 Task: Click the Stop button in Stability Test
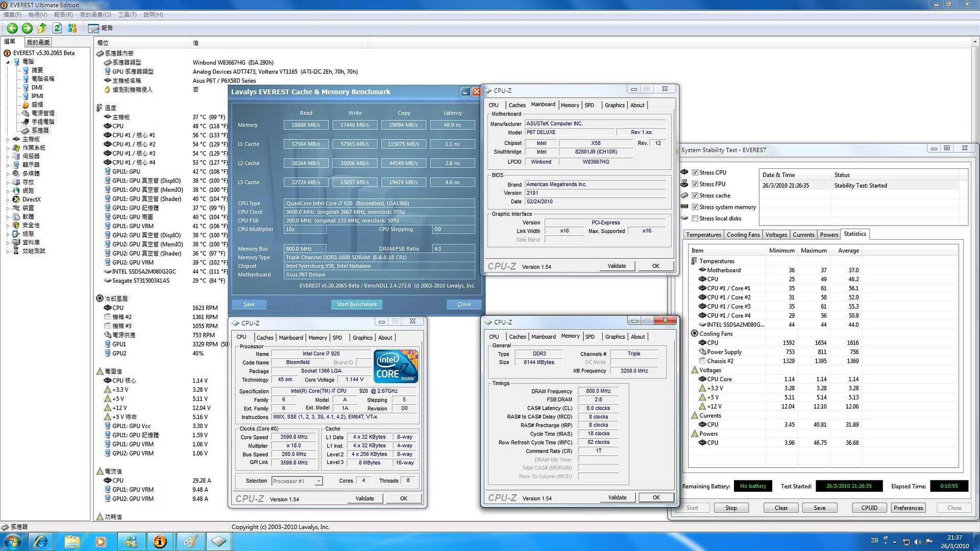coord(731,508)
